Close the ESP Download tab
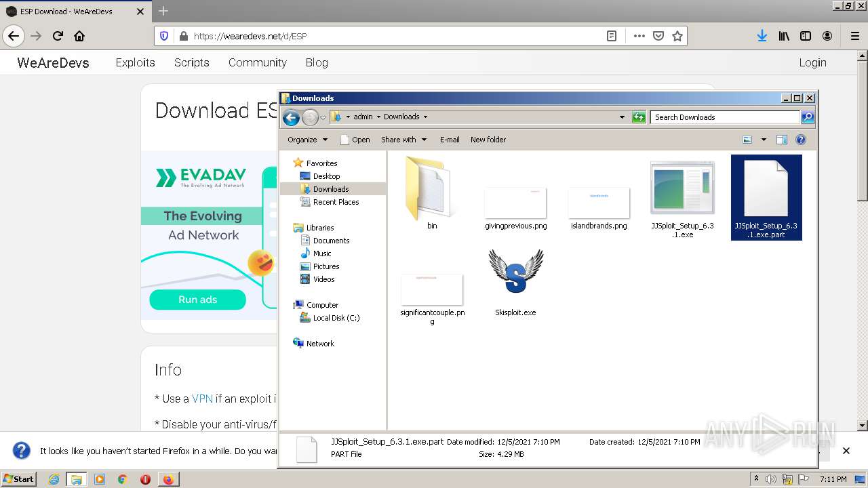The image size is (868, 488). (140, 12)
